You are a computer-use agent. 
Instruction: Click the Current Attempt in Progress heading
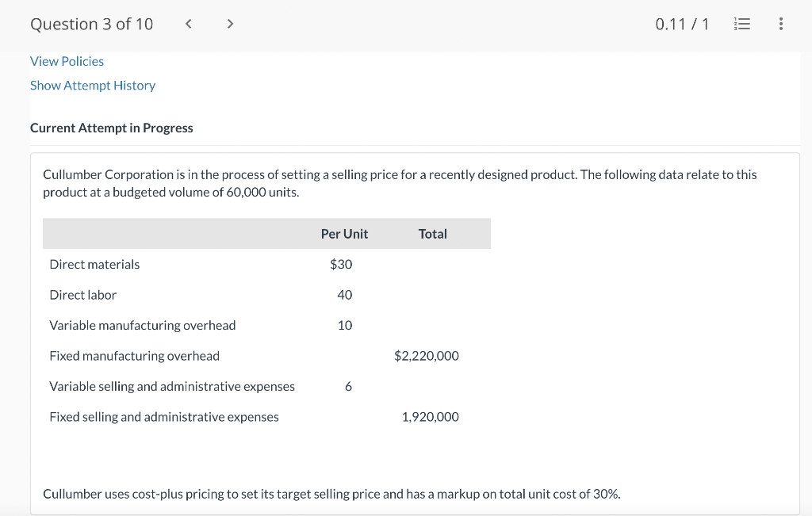click(x=111, y=128)
